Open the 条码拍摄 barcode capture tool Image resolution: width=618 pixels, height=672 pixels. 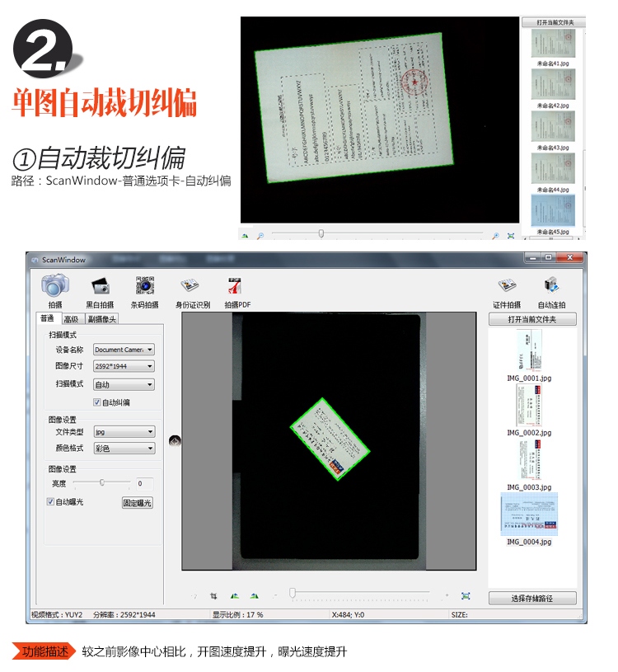tap(145, 286)
